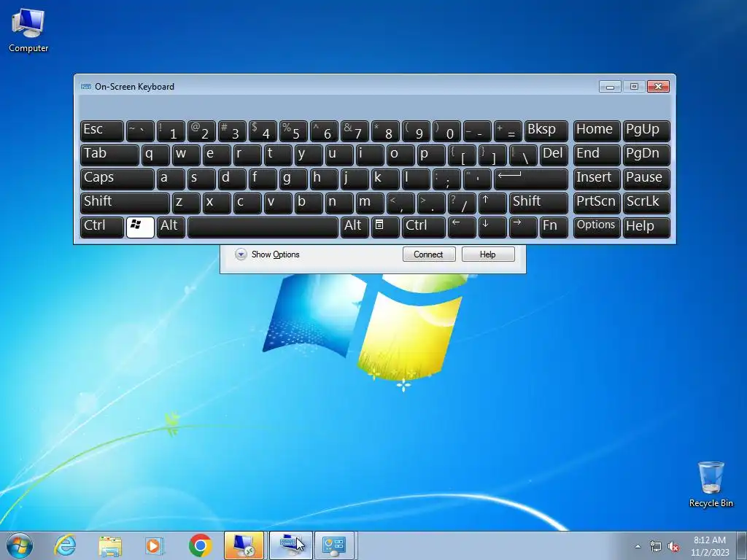
Task: Click the Insert key
Action: tap(597, 179)
